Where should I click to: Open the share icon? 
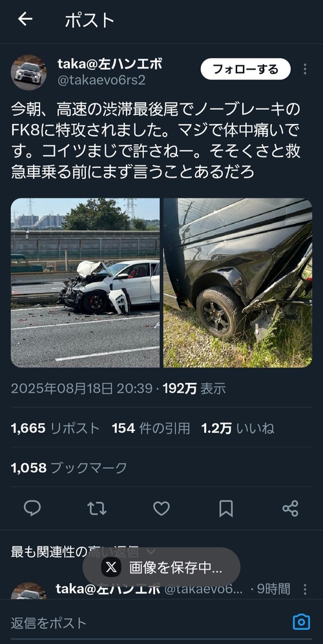coord(291,508)
